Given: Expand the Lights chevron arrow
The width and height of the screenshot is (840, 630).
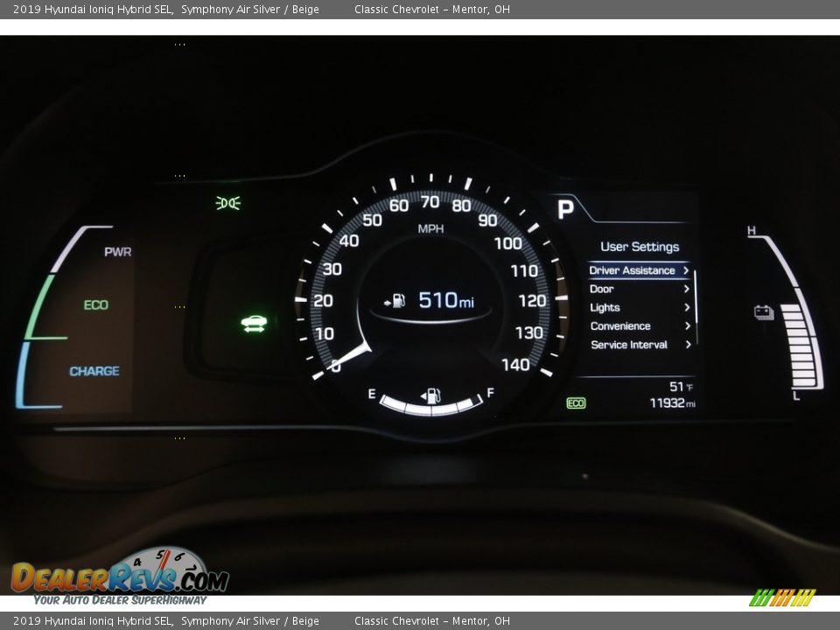Looking at the screenshot, I should (687, 307).
